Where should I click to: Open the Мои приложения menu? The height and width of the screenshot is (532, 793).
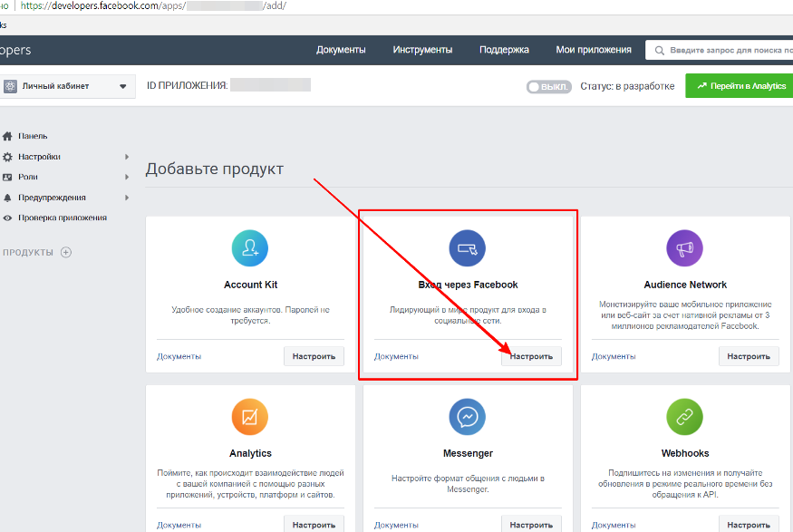pos(594,50)
